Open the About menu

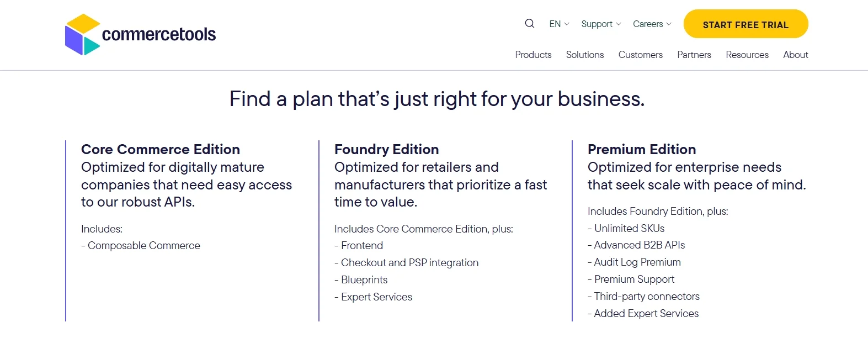(x=795, y=55)
